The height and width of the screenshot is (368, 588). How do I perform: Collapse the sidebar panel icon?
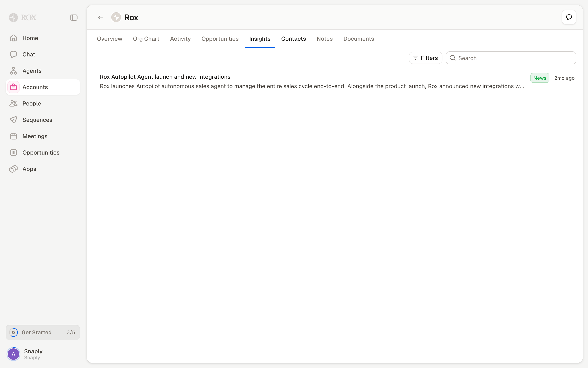pyautogui.click(x=74, y=18)
